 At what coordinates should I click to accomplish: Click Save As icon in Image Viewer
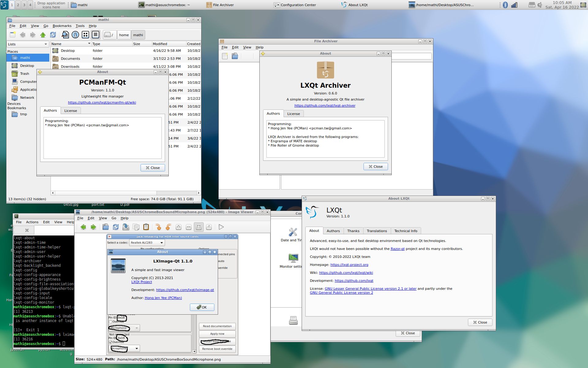click(x=126, y=227)
